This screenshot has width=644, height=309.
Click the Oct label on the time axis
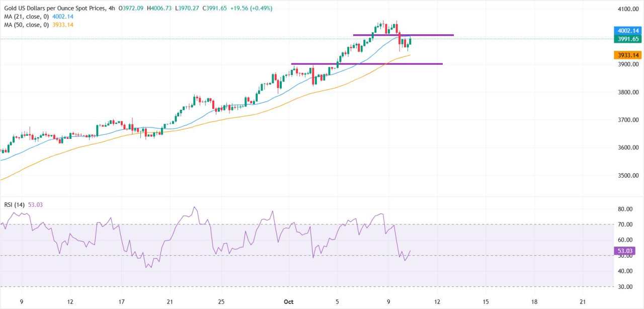click(288, 302)
